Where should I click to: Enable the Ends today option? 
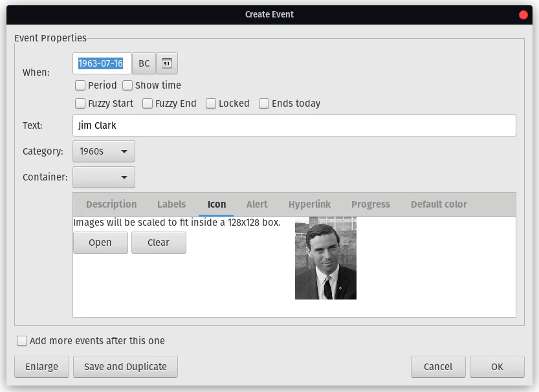point(263,103)
